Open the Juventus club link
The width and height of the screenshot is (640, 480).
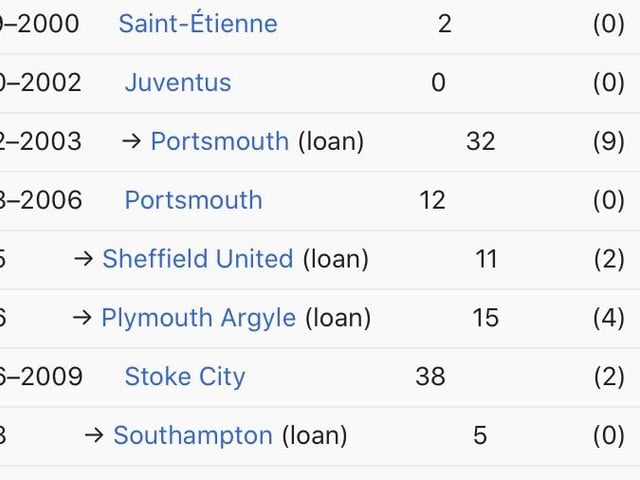pos(178,82)
